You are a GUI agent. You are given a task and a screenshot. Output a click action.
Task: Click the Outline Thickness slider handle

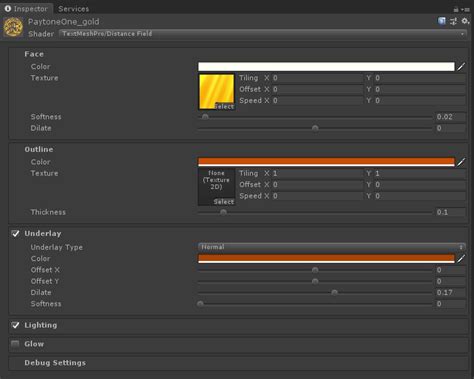[x=223, y=212]
